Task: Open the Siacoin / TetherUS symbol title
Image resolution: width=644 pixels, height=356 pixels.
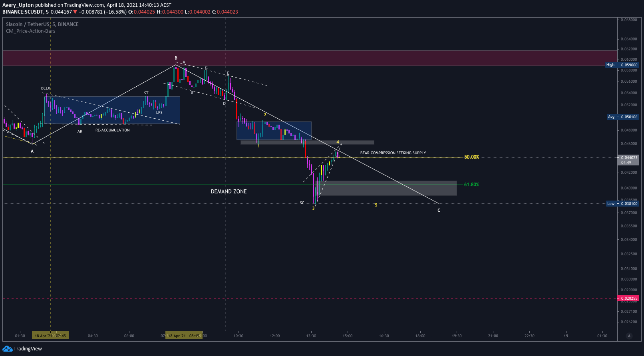Action: click(42, 24)
